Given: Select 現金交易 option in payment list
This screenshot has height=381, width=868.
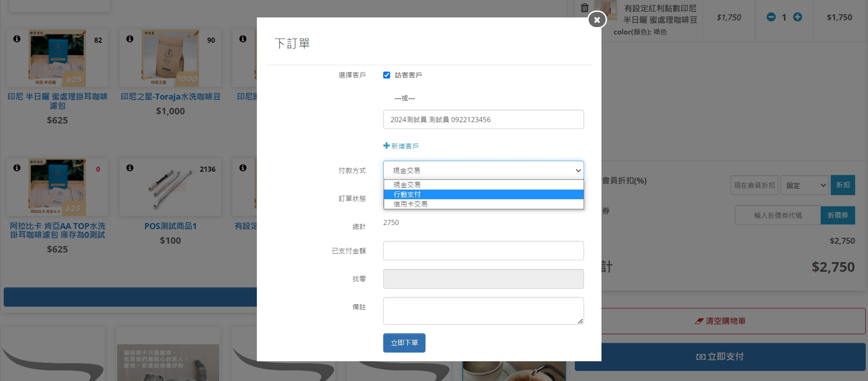Looking at the screenshot, I should 483,185.
